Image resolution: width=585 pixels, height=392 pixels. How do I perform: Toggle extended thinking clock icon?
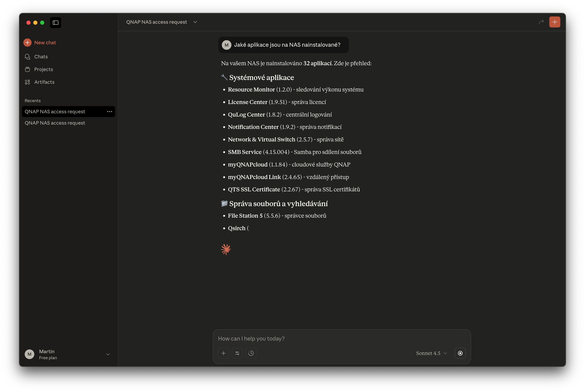tap(251, 353)
